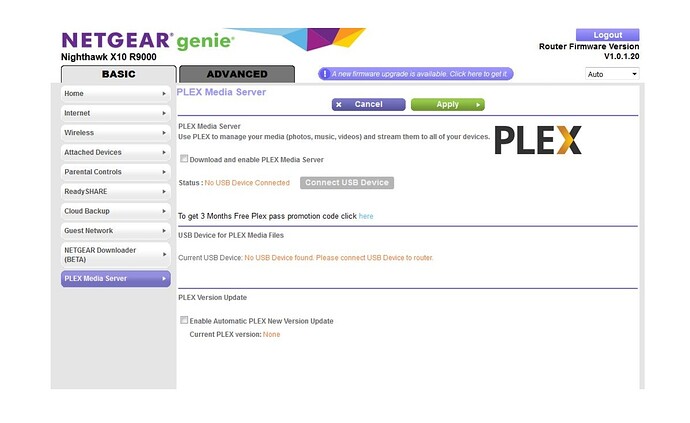Open the Parental Controls menu item

coord(116,172)
